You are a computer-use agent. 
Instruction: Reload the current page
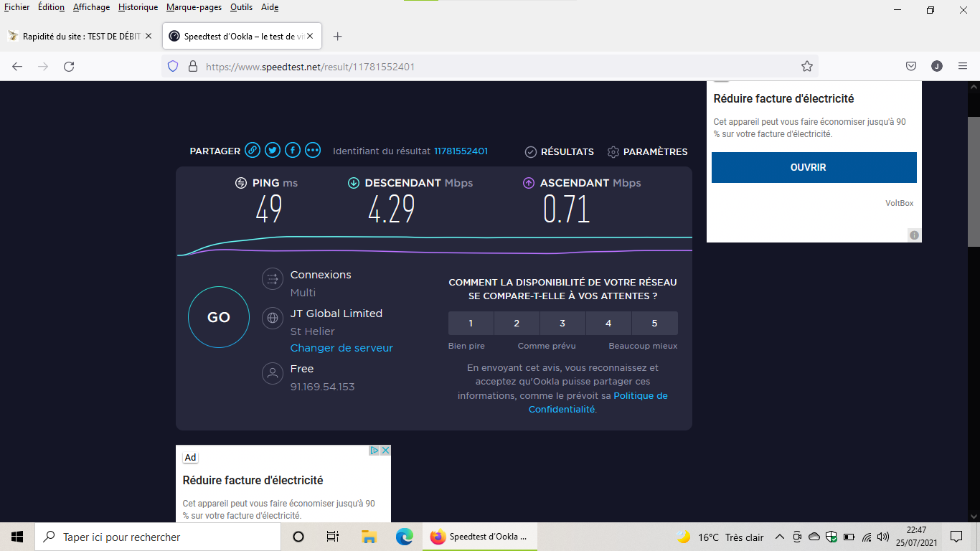69,66
